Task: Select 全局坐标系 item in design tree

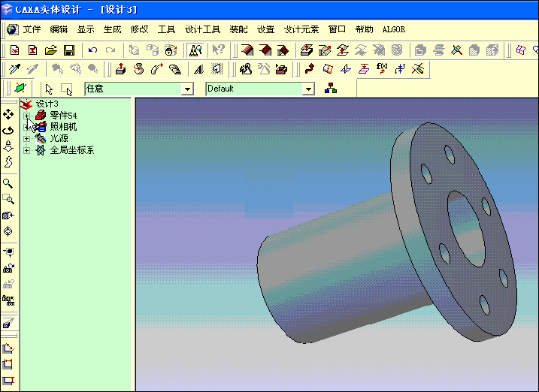Action: (72, 150)
